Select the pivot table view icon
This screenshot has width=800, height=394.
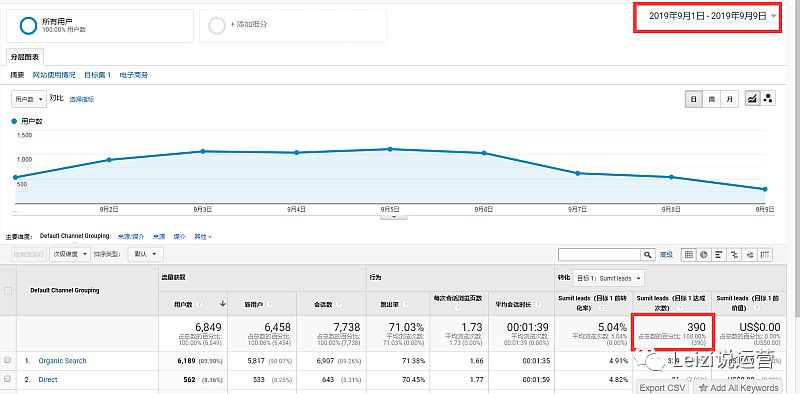tap(765, 254)
